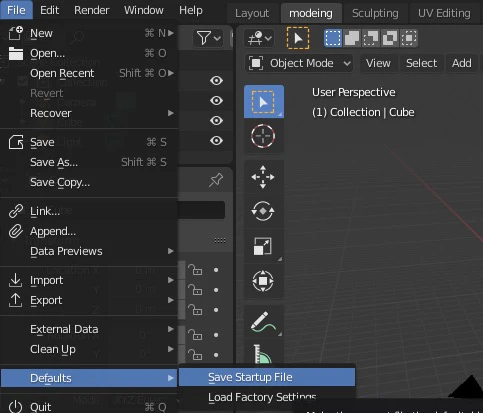Click the Open folder icon
The width and height of the screenshot is (483, 413).
[16, 53]
